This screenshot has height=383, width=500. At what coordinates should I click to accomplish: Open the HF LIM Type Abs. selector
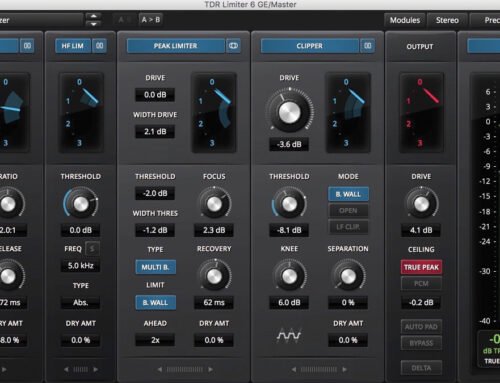click(x=81, y=303)
